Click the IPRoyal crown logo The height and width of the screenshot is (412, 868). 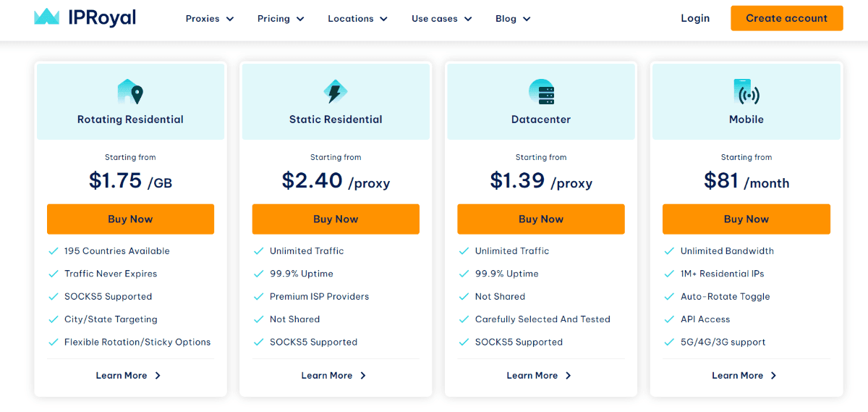coord(47,17)
